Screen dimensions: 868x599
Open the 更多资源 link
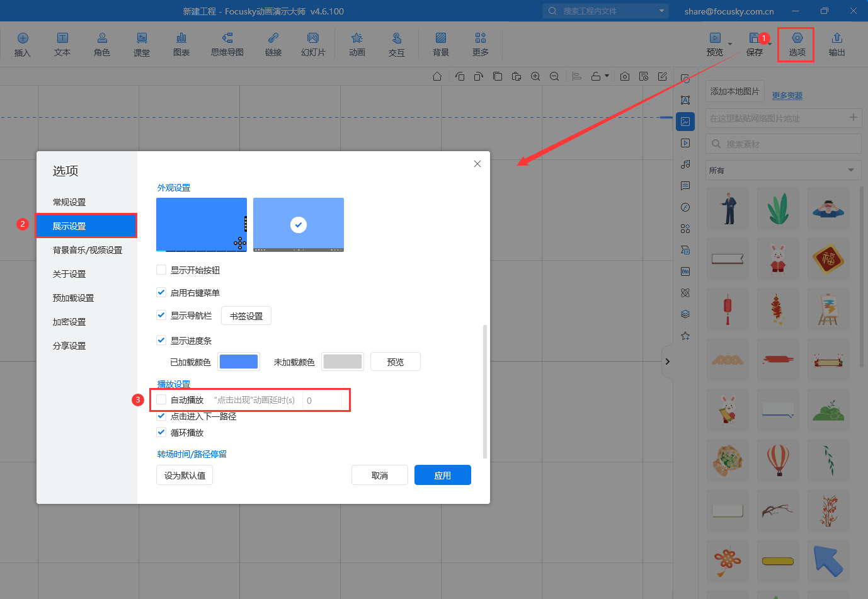coord(787,96)
